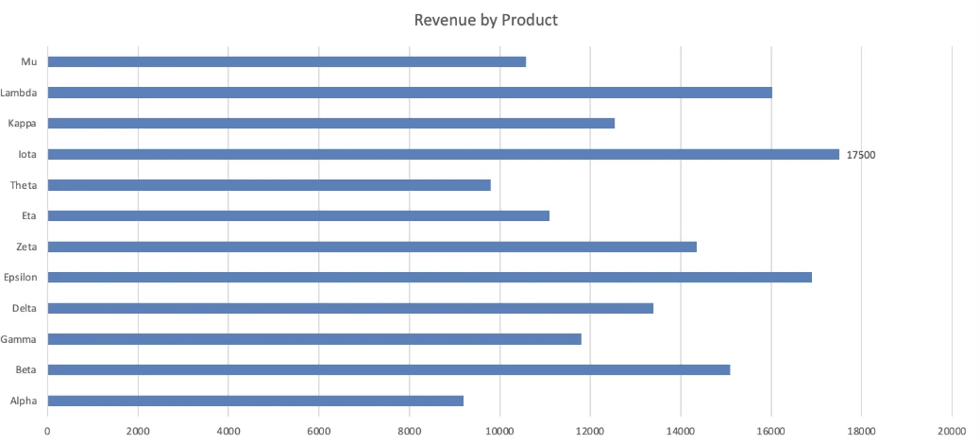Select the 6000 axis tick label
The image size is (980, 444).
coord(319,430)
